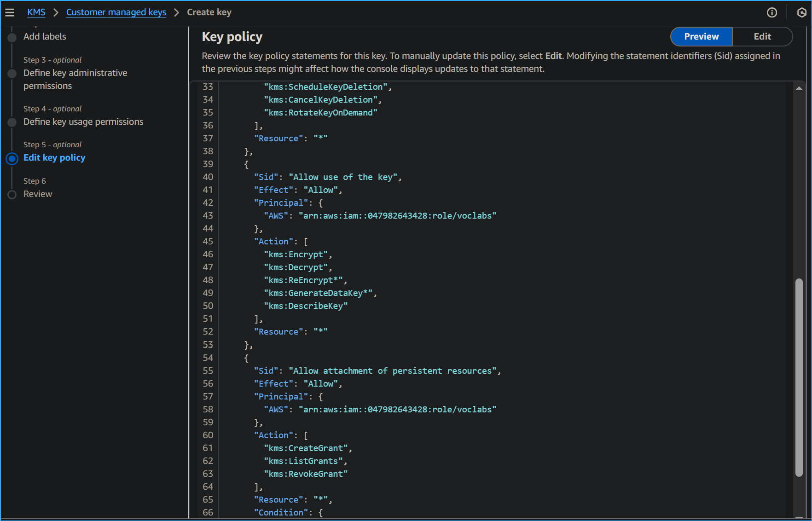Image resolution: width=812 pixels, height=521 pixels.
Task: Go to Define key usage permissions step
Action: (83, 122)
